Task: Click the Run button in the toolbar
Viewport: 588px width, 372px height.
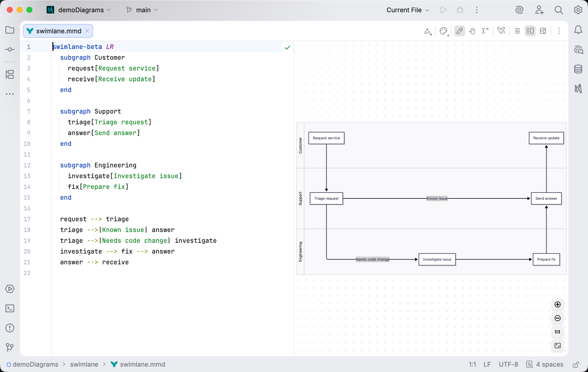Action: click(443, 10)
